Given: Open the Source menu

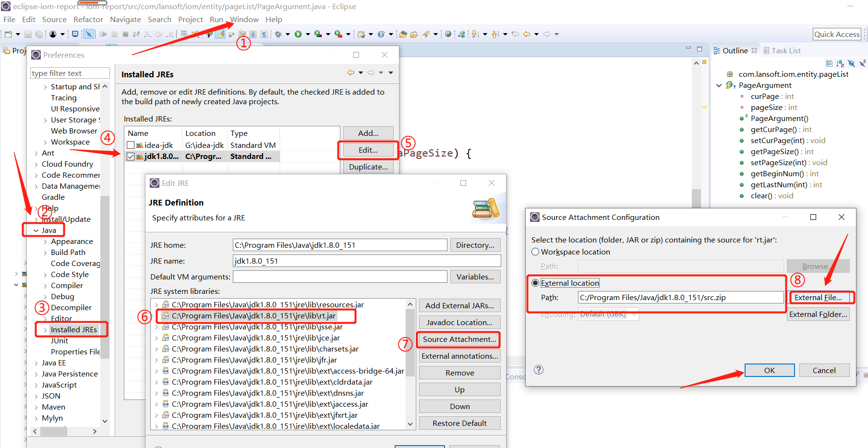Looking at the screenshot, I should click(54, 20).
